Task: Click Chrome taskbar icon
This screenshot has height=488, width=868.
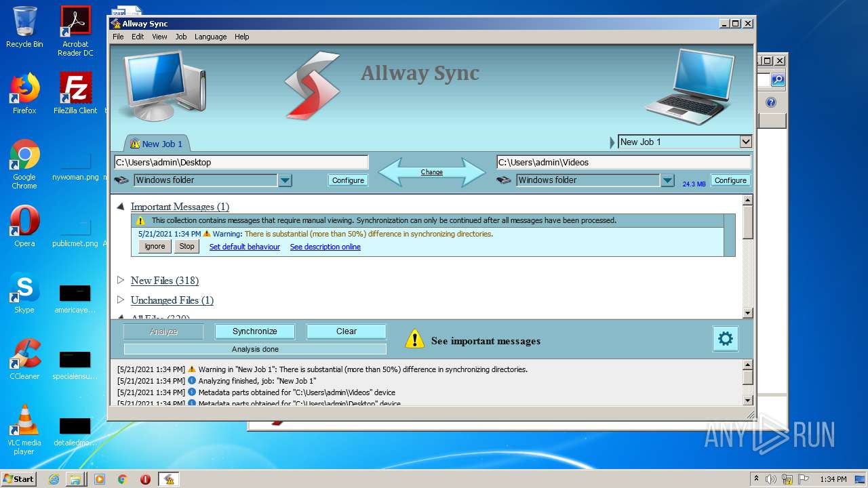Action: point(122,479)
